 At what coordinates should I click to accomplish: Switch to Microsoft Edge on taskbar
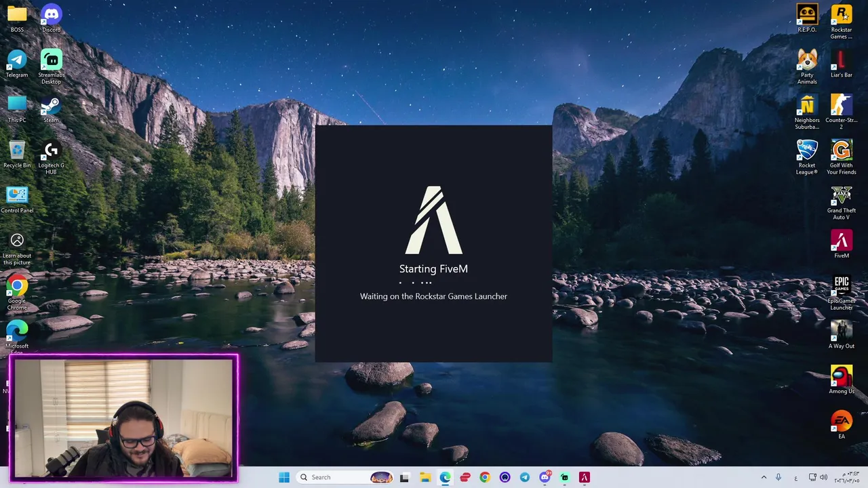click(445, 477)
